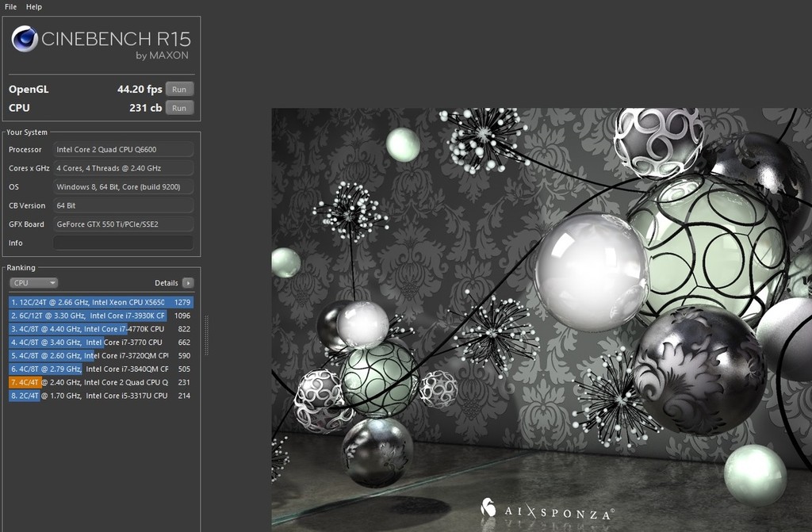Run the OpenGL benchmark
This screenshot has height=532, width=812.
(179, 90)
